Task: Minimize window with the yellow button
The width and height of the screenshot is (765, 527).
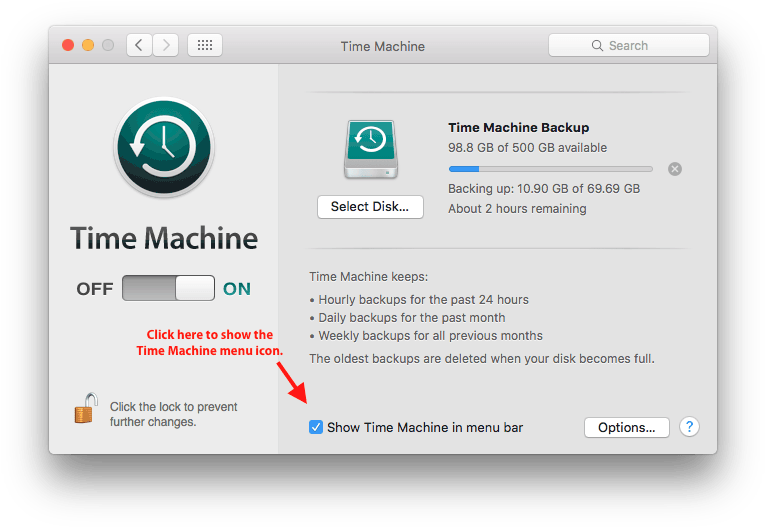Action: click(x=88, y=45)
